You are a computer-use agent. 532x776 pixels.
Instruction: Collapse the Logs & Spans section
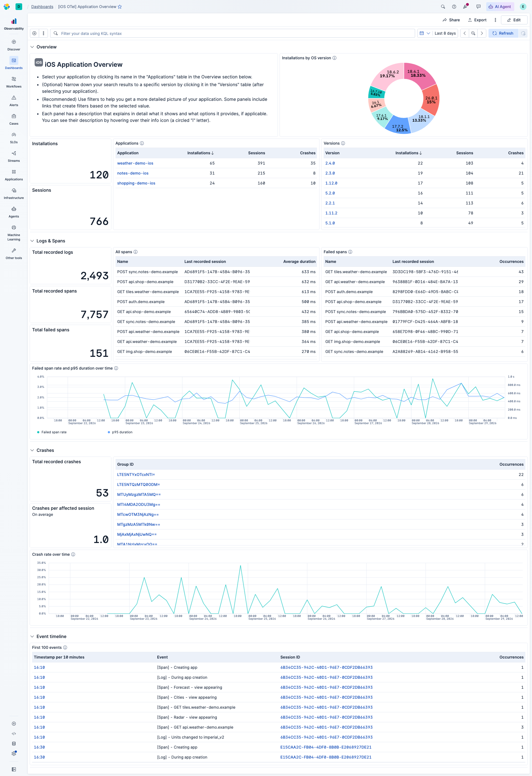coord(32,241)
